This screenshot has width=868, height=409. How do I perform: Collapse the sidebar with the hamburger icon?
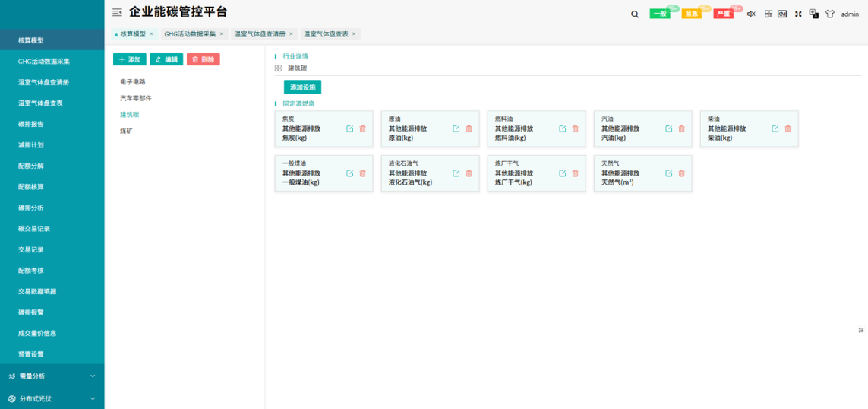(x=116, y=12)
